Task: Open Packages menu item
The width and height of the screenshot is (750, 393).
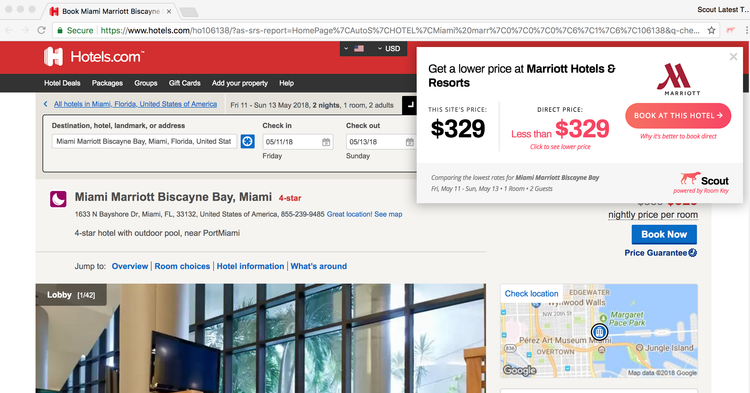Action: (107, 83)
